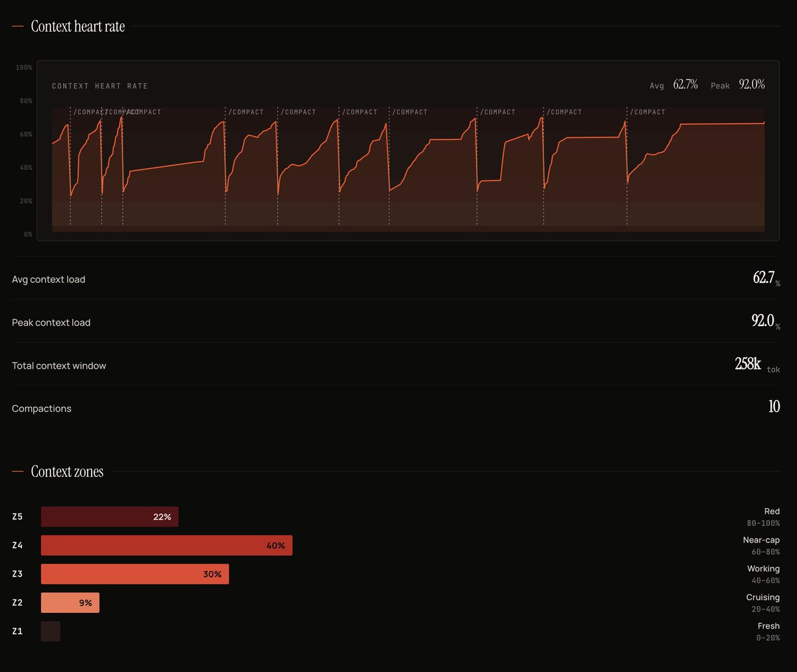Click the 100% y-axis label
The height and width of the screenshot is (672, 797).
(x=24, y=68)
